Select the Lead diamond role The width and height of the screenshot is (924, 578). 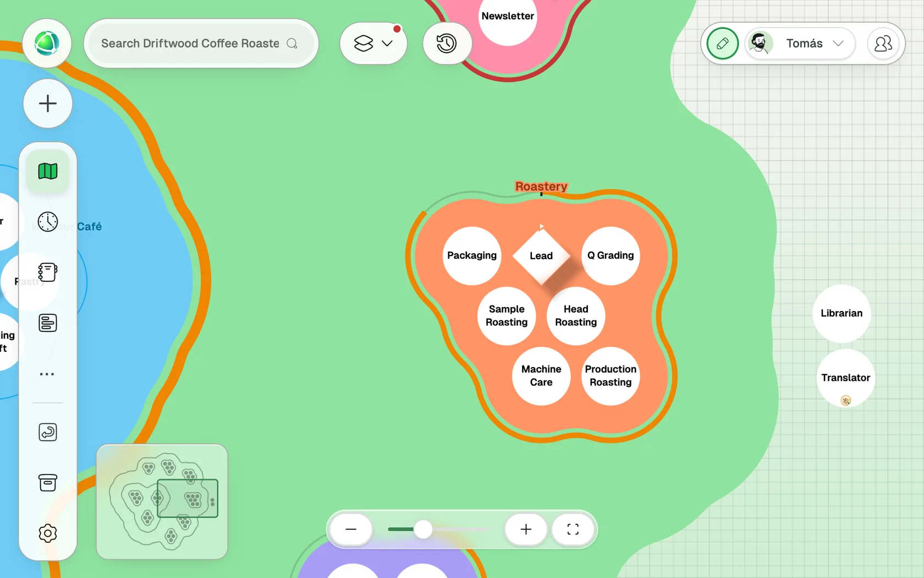541,256
